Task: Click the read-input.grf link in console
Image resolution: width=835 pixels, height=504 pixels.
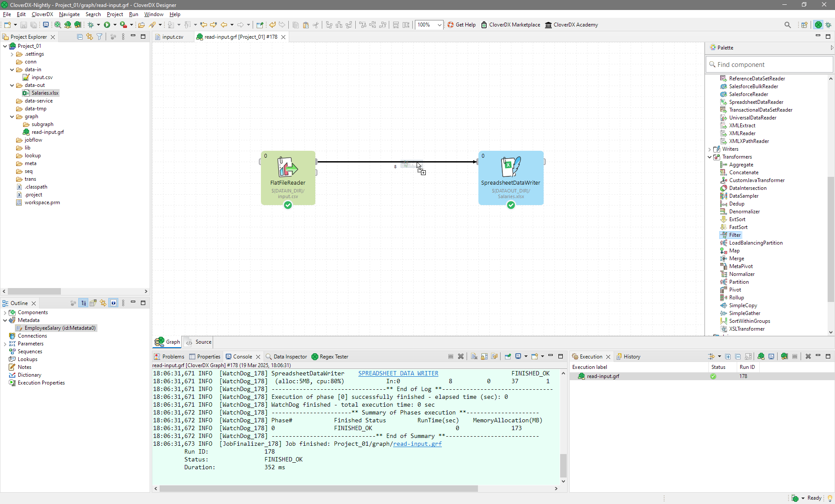Action: point(417,444)
